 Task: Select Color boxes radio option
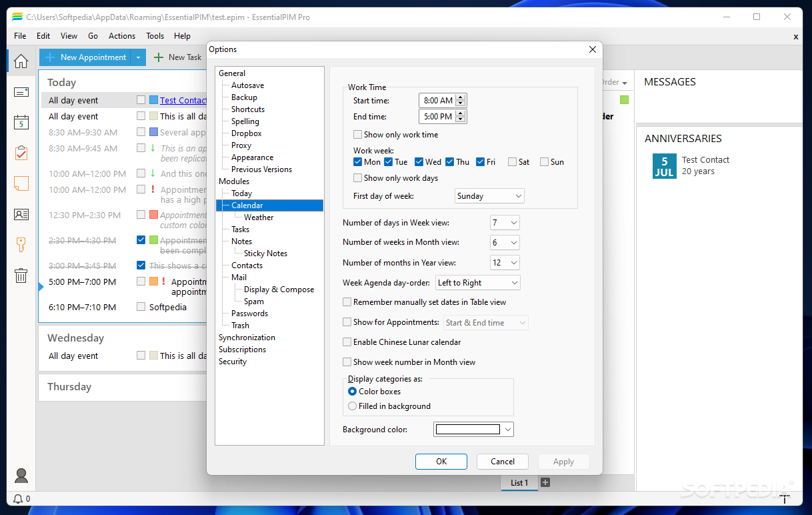pos(353,392)
